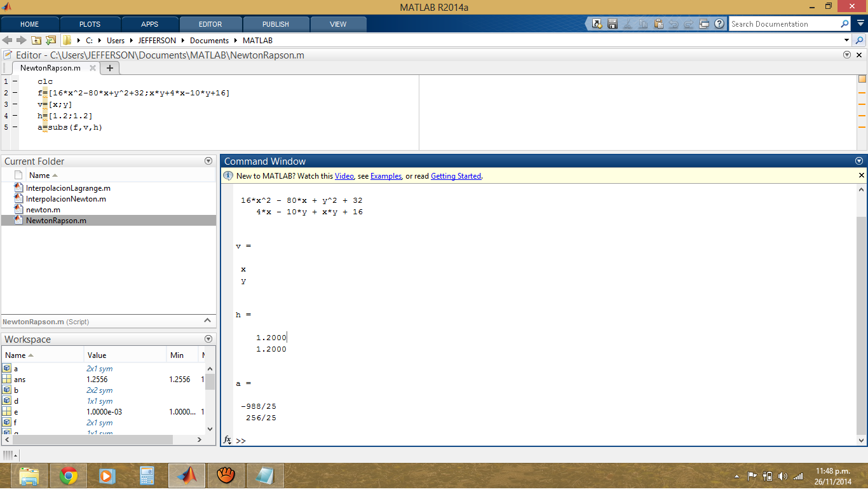
Task: Sort workspace by Value column header
Action: tap(125, 355)
